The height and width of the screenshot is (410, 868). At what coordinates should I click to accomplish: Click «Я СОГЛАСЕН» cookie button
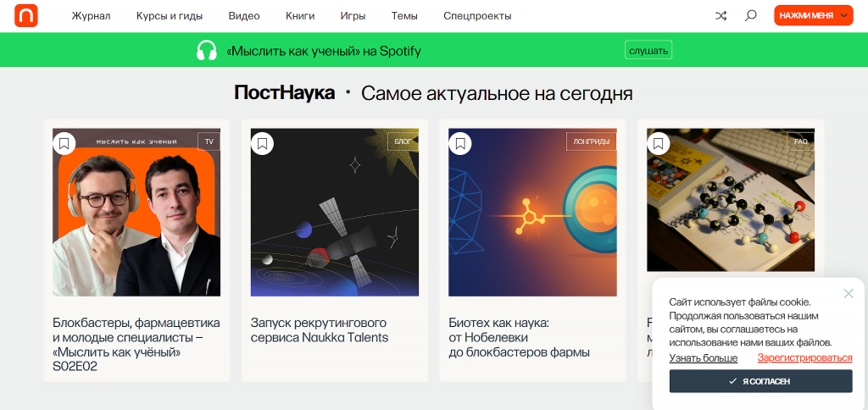coord(760,381)
